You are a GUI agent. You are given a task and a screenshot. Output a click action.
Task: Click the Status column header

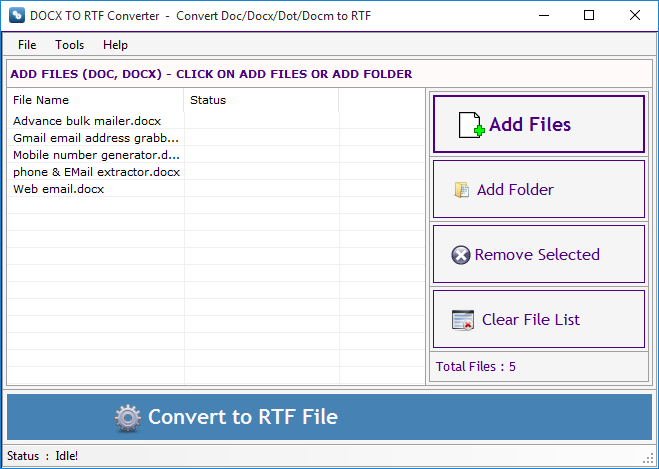point(261,100)
